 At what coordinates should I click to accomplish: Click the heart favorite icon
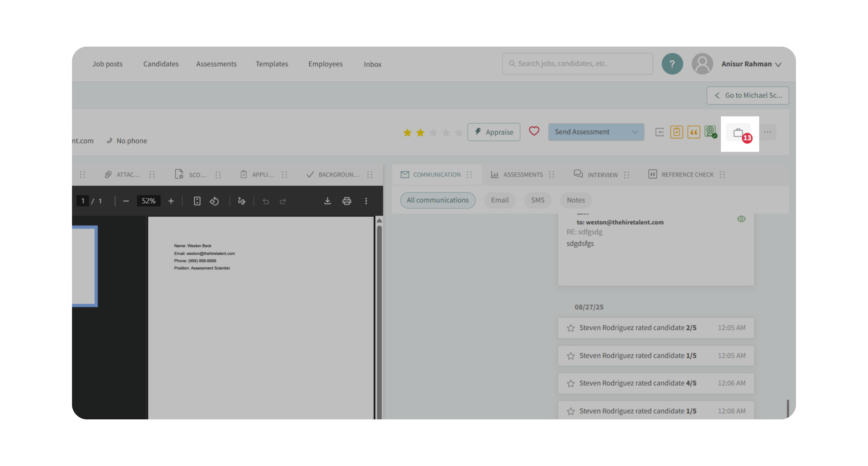tap(534, 131)
